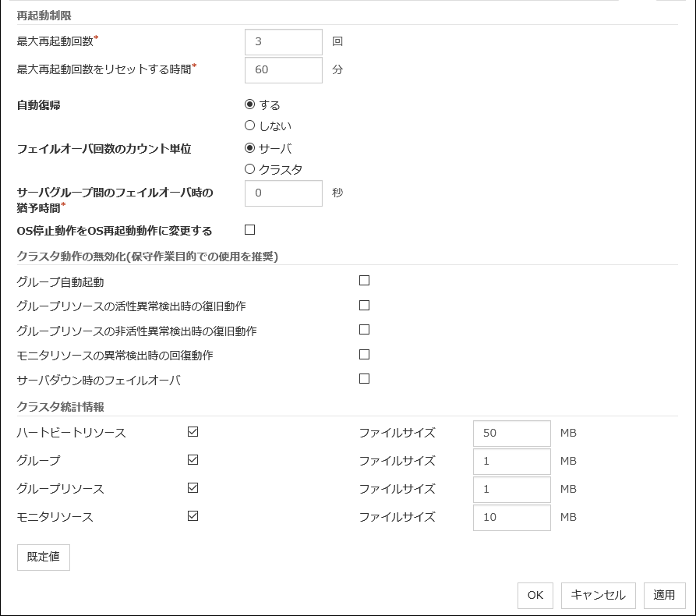The height and width of the screenshot is (616, 696).
Task: Check モニタリソースの異常検出時の回復動作 checkbox
Action: pos(364,355)
